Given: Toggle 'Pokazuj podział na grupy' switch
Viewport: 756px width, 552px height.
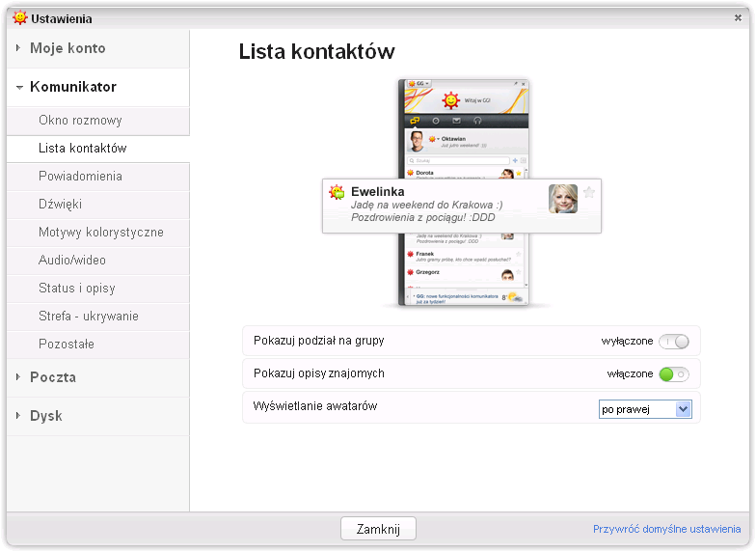Looking at the screenshot, I should [x=674, y=342].
